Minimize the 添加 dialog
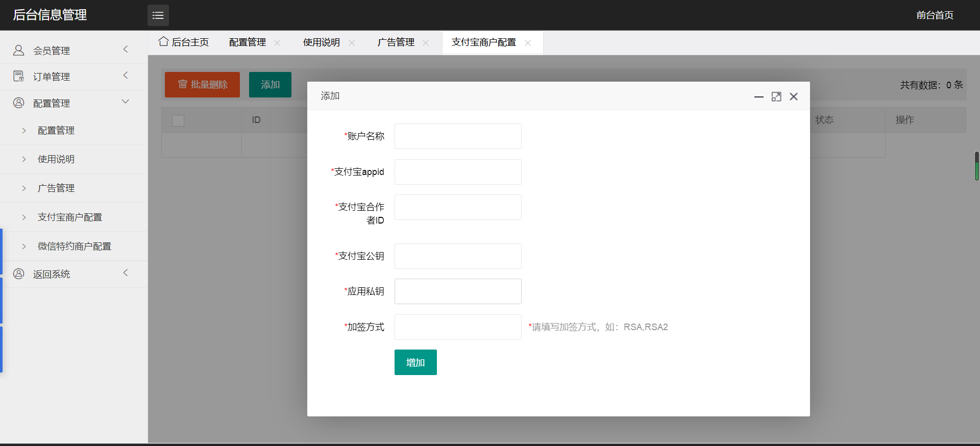 click(759, 96)
